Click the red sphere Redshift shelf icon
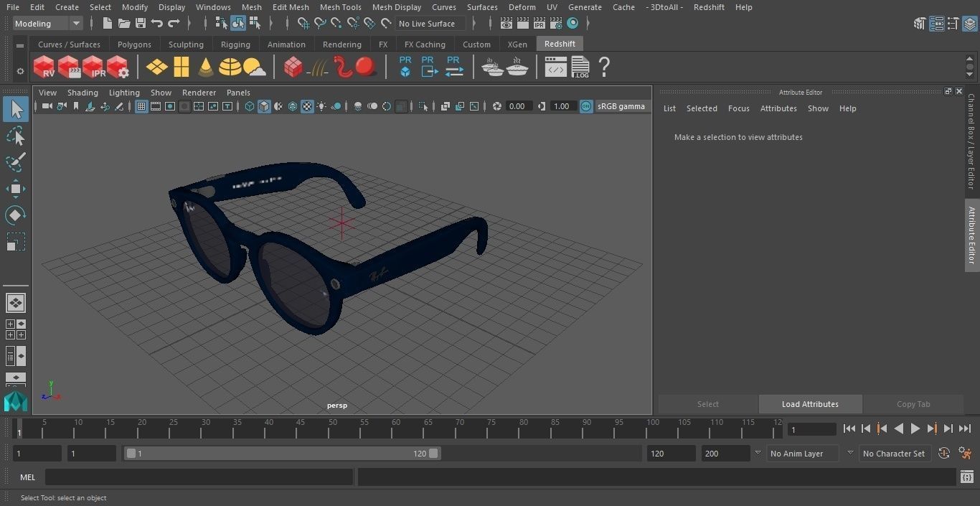The width and height of the screenshot is (980, 506). coord(366,67)
